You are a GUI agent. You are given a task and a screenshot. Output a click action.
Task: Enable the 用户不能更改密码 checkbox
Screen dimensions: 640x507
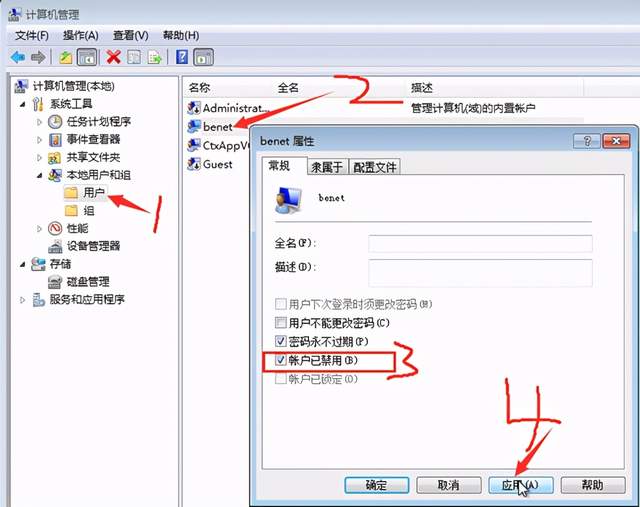click(x=280, y=322)
